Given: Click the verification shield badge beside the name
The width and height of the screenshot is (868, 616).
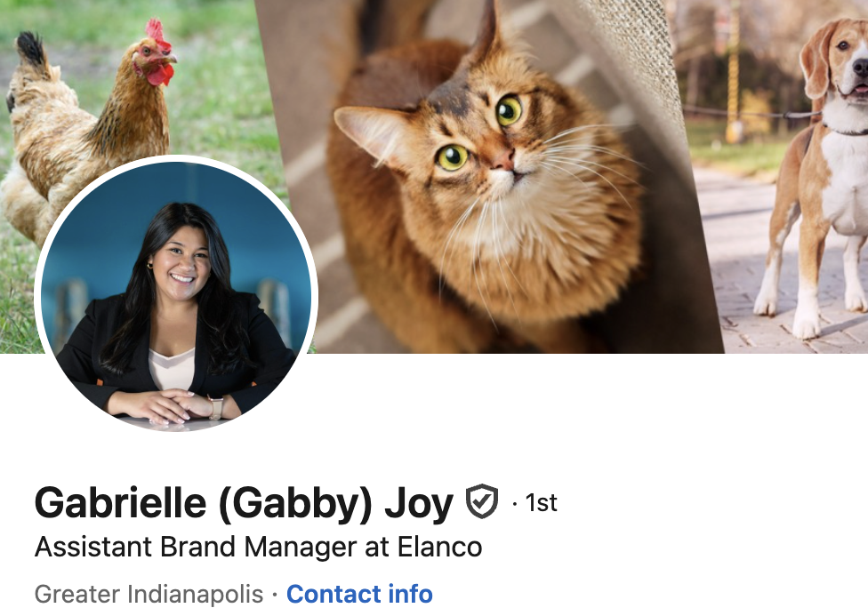Looking at the screenshot, I should [x=482, y=501].
